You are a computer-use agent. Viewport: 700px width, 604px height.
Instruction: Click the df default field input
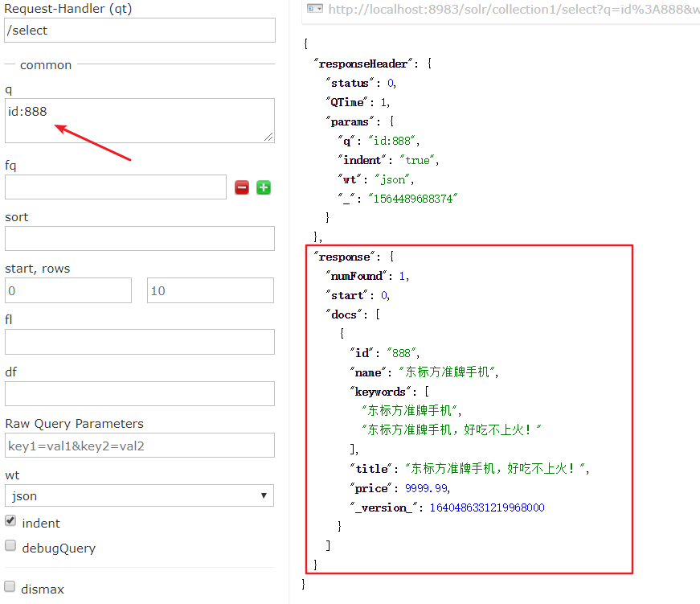(140, 393)
